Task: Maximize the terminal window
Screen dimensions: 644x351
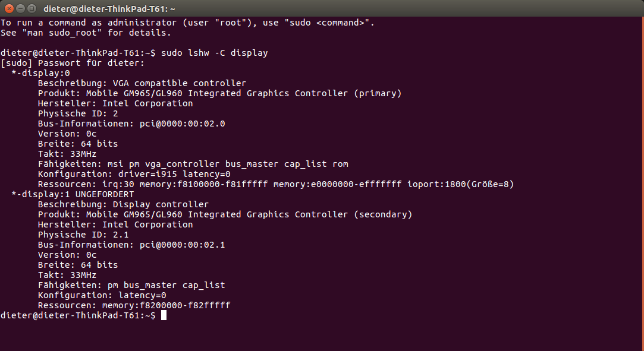Action: pos(32,8)
